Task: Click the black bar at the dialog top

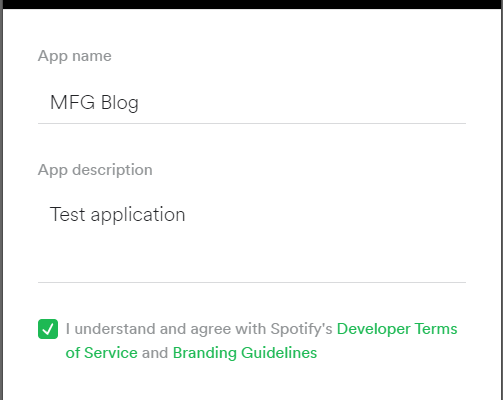Action: 252,4
